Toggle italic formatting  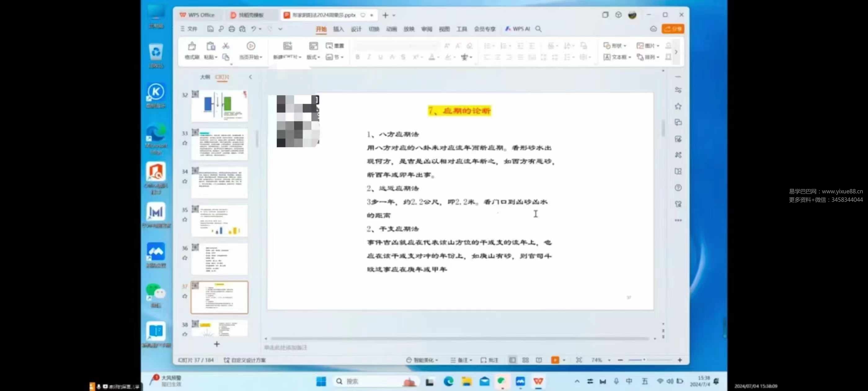(x=369, y=57)
